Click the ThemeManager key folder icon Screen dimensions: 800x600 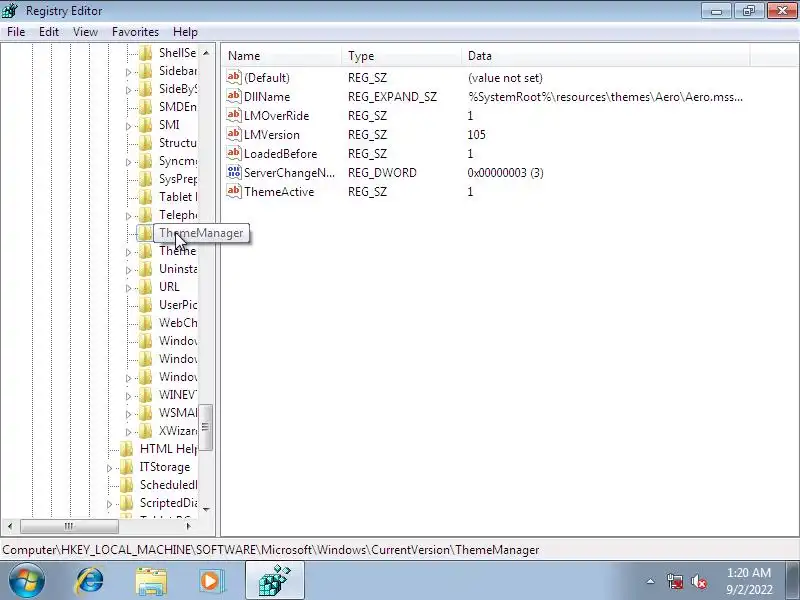[145, 233]
